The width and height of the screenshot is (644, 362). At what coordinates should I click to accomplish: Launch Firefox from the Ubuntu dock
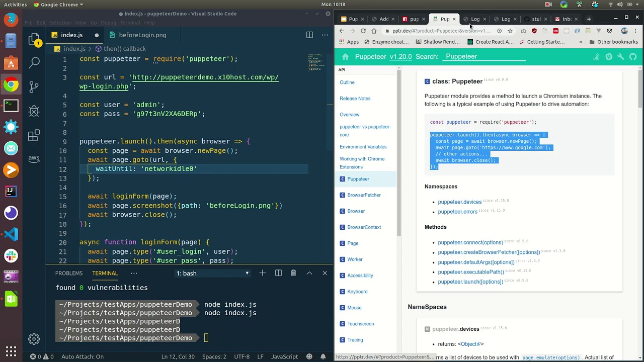[11, 20]
